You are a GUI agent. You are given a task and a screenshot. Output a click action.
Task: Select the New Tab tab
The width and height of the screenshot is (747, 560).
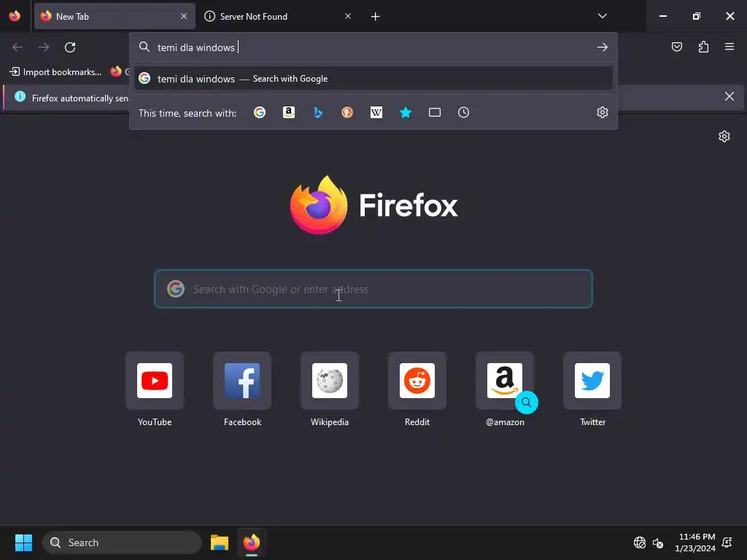tap(115, 17)
